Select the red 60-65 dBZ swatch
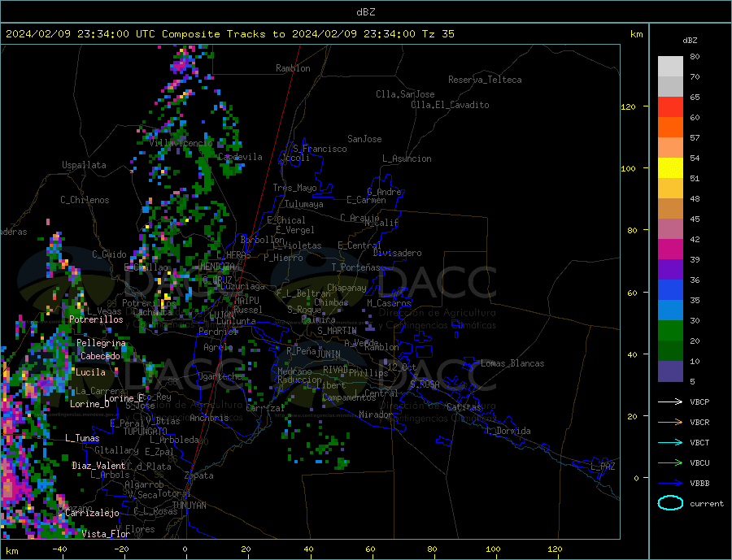Screen dimensions: 732x560 (670, 106)
